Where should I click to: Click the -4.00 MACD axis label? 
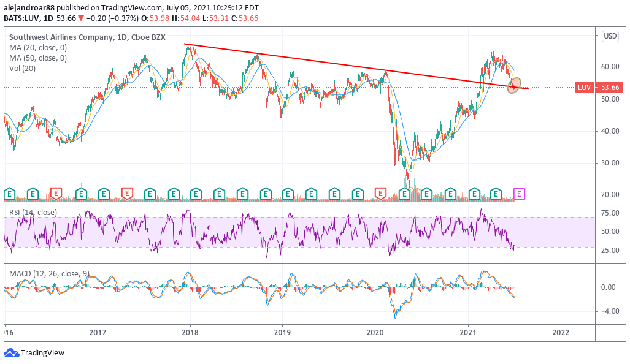(x=609, y=311)
